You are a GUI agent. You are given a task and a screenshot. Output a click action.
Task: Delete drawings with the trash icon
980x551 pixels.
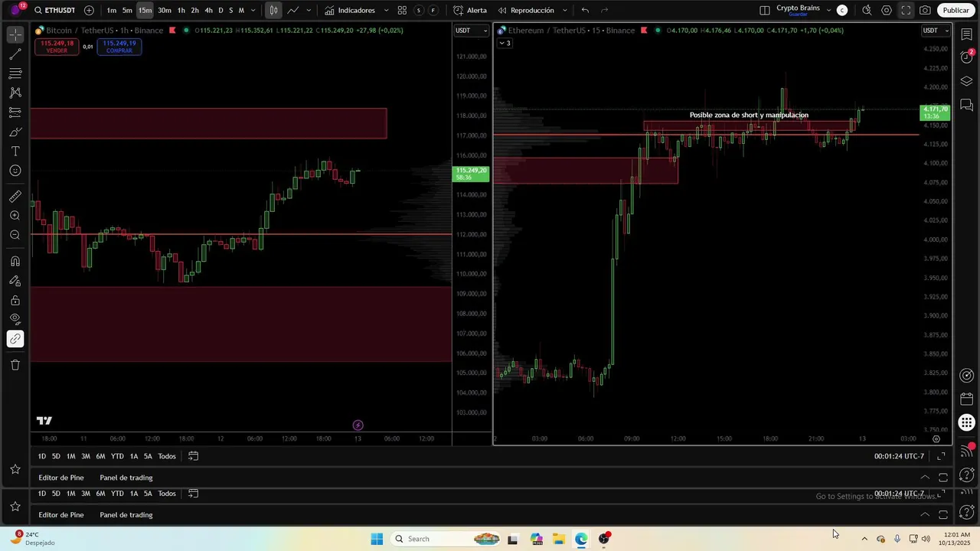pyautogui.click(x=15, y=365)
